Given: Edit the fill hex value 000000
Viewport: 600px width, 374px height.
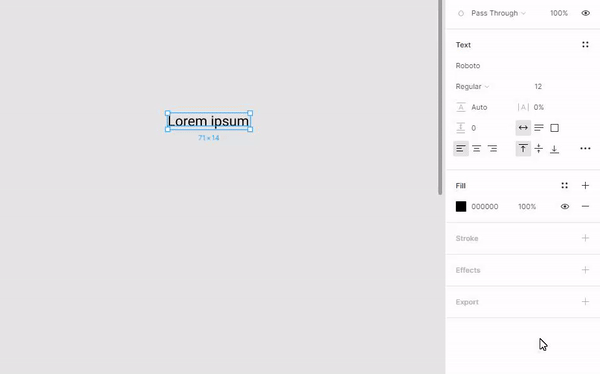Looking at the screenshot, I should click(x=484, y=207).
